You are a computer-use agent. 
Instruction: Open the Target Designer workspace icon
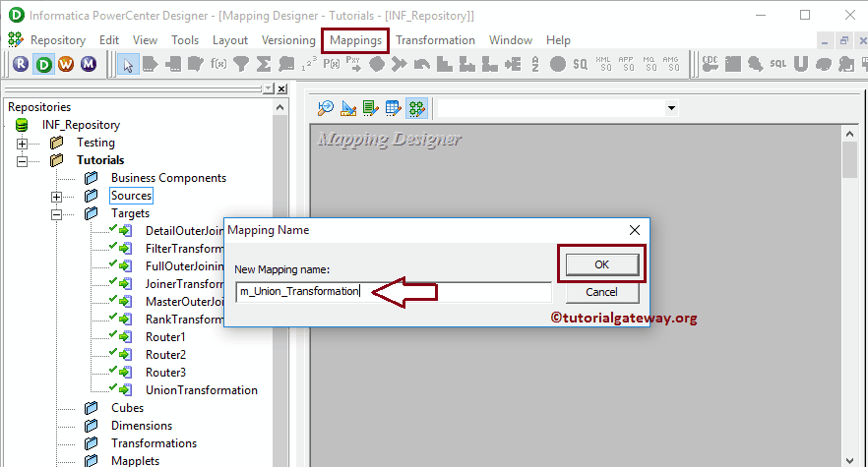[348, 108]
